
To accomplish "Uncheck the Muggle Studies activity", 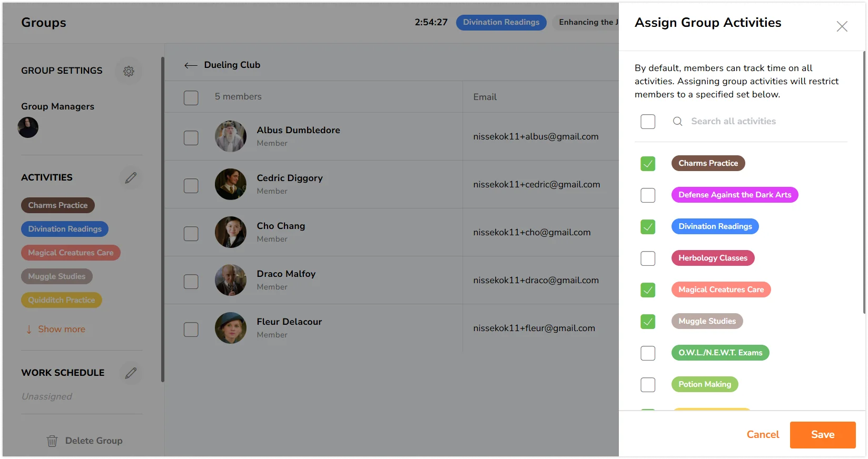I will pos(648,322).
